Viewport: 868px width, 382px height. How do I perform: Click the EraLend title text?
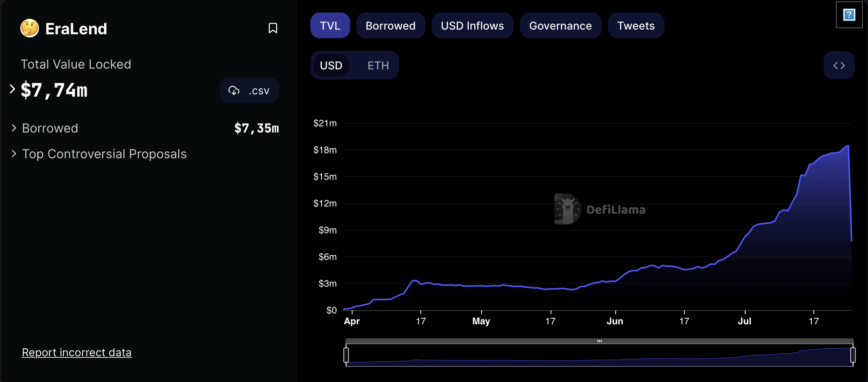click(76, 29)
